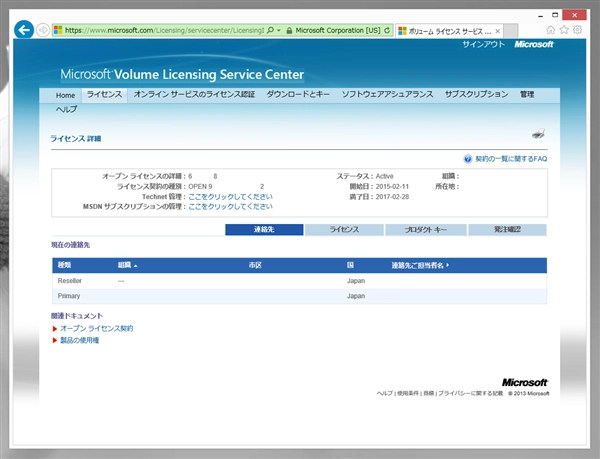Image resolution: width=600 pixels, height=459 pixels.
Task: Click the Microsoft logo in header
Action: coord(534,44)
